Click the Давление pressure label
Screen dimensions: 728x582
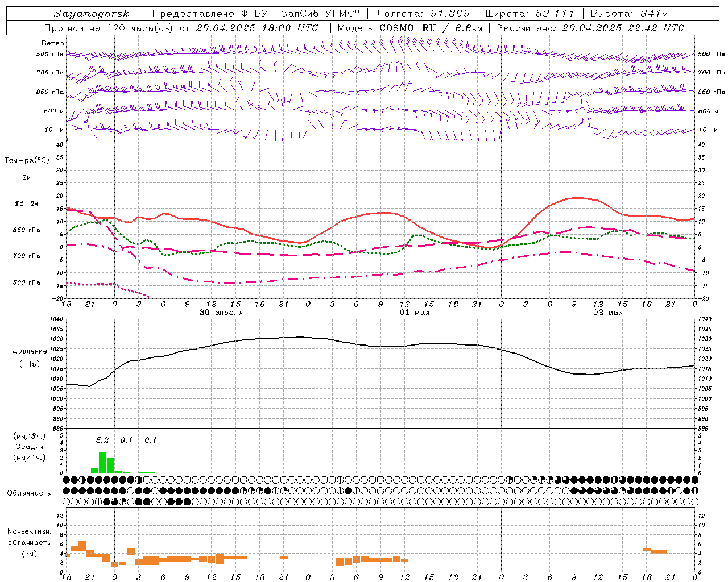[30, 351]
